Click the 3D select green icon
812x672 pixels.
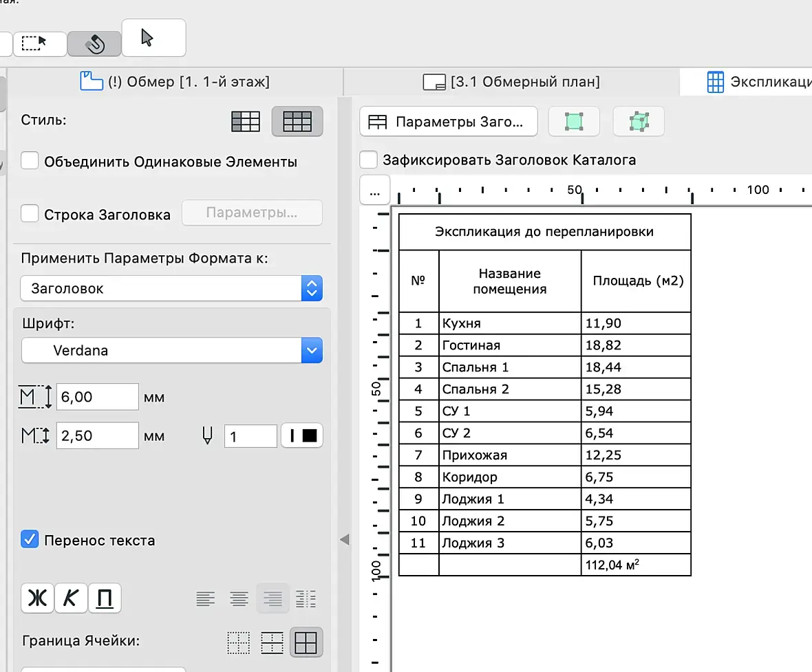pyautogui.click(x=639, y=122)
